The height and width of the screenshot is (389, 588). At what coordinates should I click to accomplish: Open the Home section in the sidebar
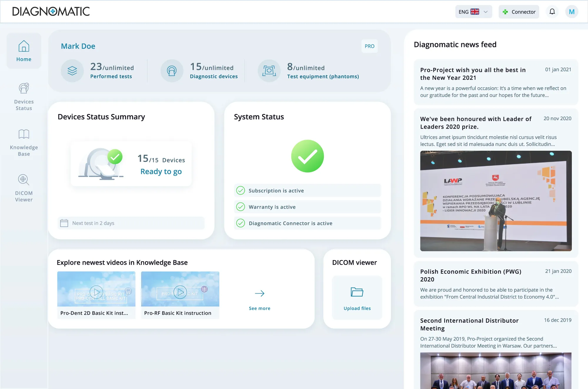[24, 51]
